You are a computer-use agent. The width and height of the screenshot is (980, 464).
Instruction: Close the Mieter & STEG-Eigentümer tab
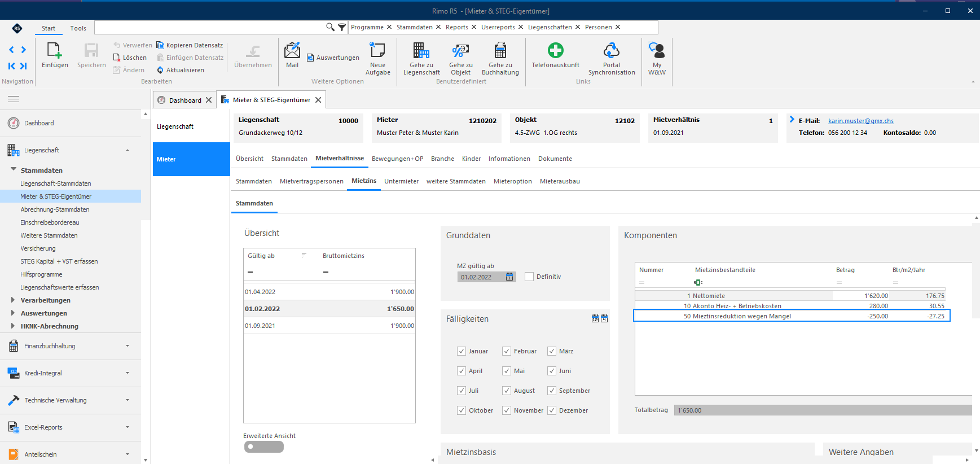click(318, 100)
